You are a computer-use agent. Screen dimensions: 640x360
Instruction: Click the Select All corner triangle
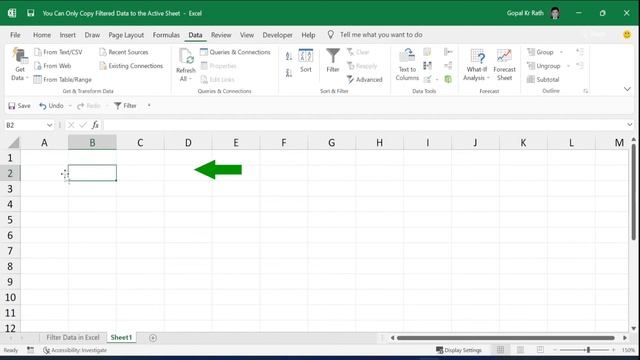pyautogui.click(x=14, y=142)
